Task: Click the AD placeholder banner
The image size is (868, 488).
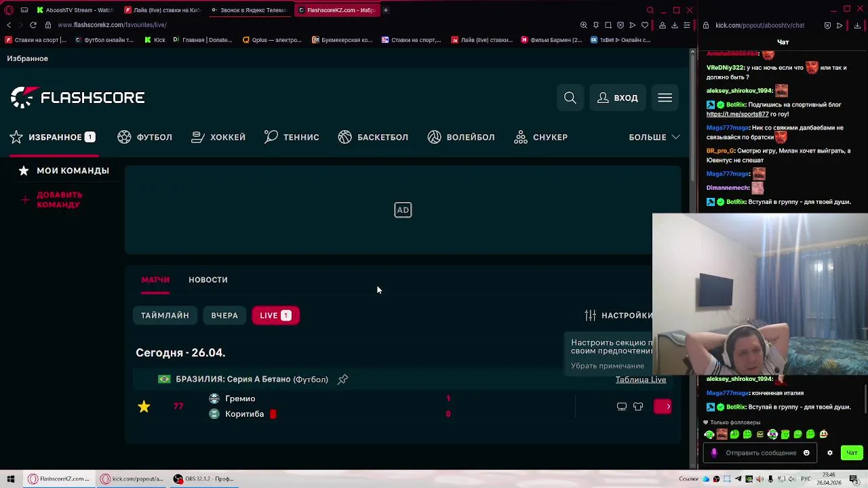Action: [403, 210]
